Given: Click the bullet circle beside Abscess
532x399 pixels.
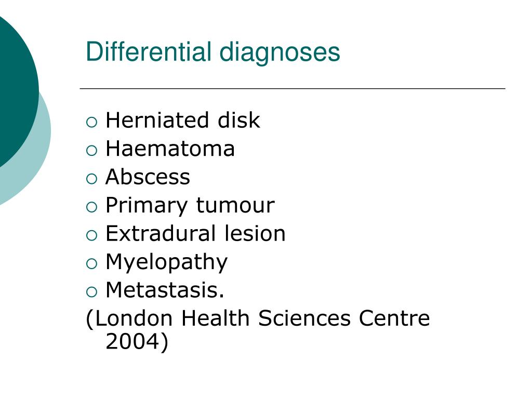Looking at the screenshot, I should (x=91, y=179).
